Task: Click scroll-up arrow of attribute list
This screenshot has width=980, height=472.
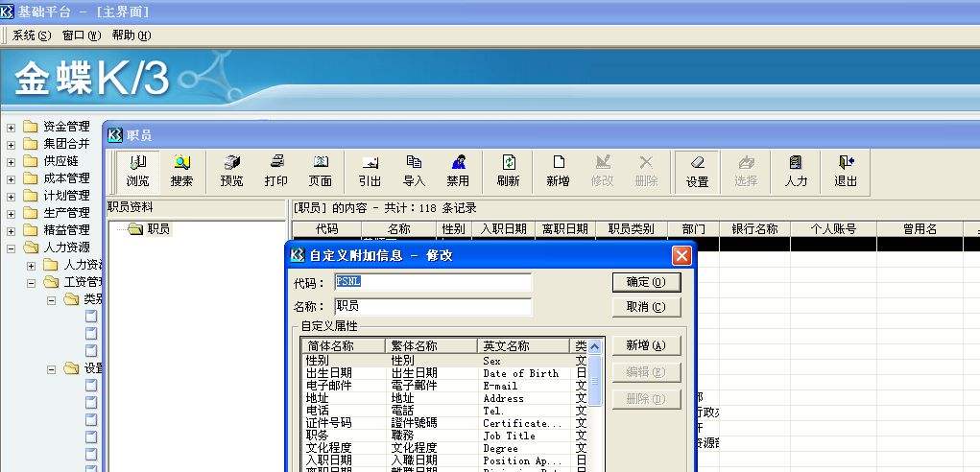Action: pos(595,346)
